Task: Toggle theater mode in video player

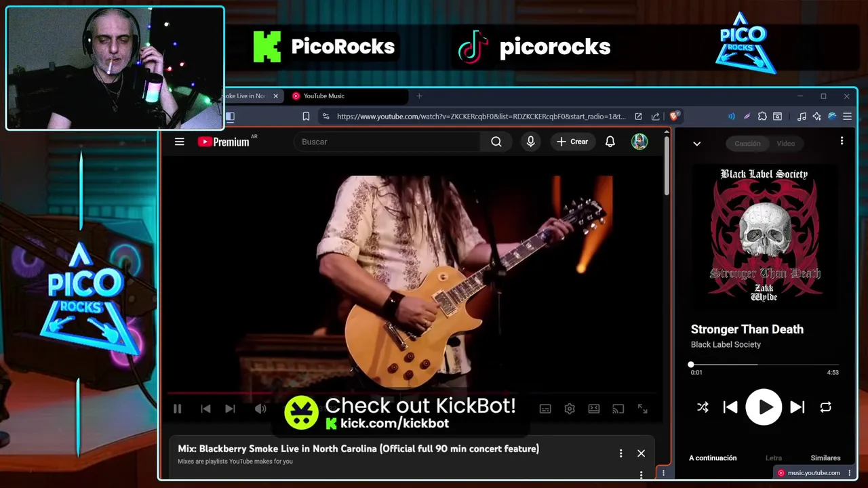Action: tap(594, 409)
